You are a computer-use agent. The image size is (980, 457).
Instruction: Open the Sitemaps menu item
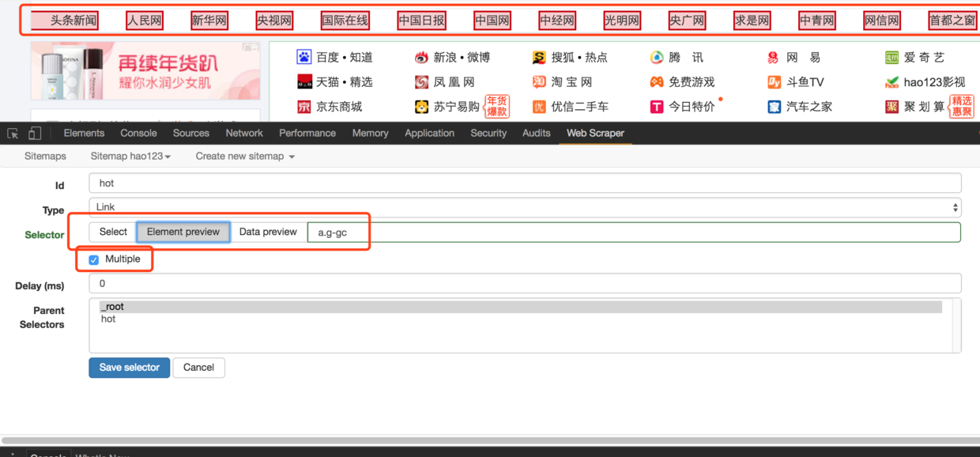[45, 157]
